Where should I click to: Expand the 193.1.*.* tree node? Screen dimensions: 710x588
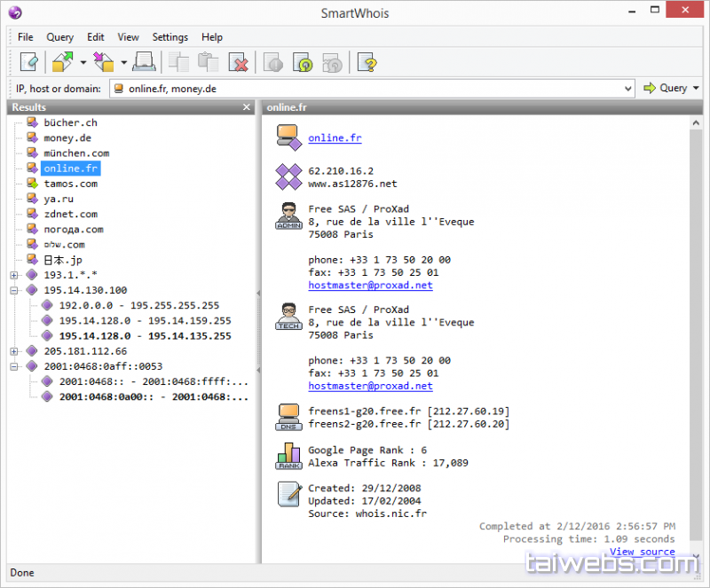tap(14, 275)
